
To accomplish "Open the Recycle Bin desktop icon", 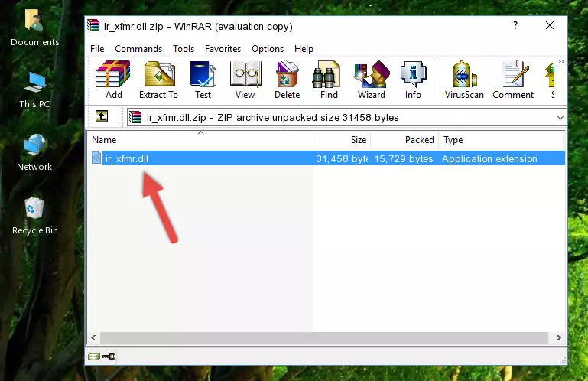I will click(35, 217).
